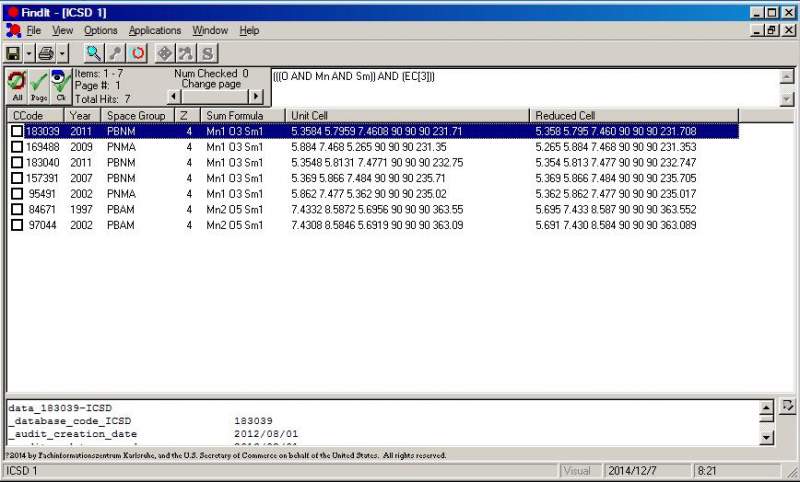Minimize the inner ICSD 1 document window

click(x=758, y=31)
